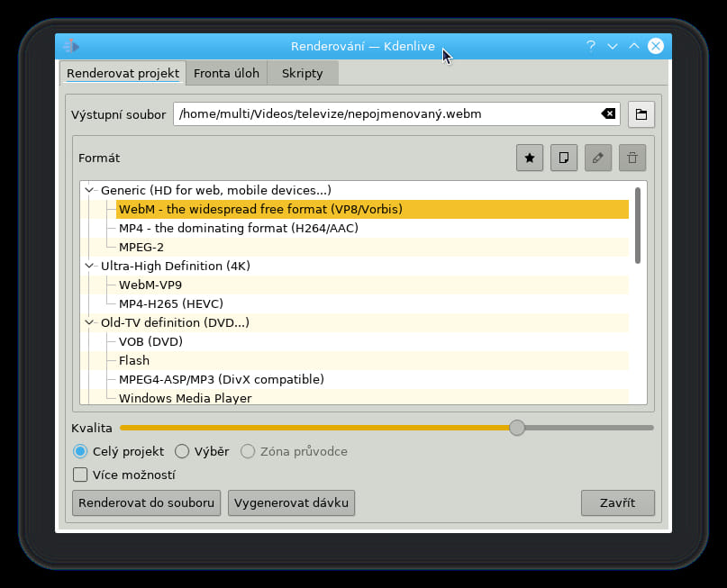The image size is (727, 588).
Task: Switch to the Fronta úloh tab
Action: (226, 73)
